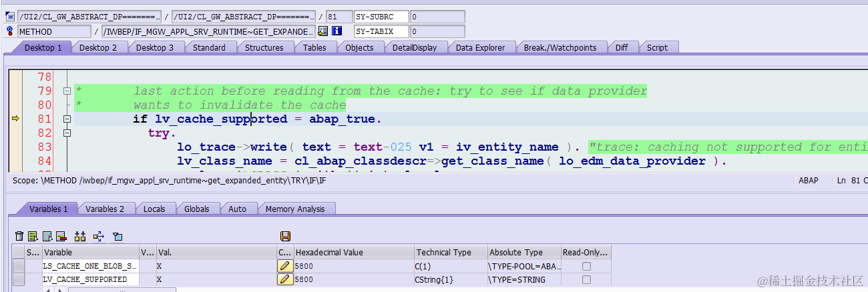Open the Structures tab
868x292 pixels.
point(264,47)
